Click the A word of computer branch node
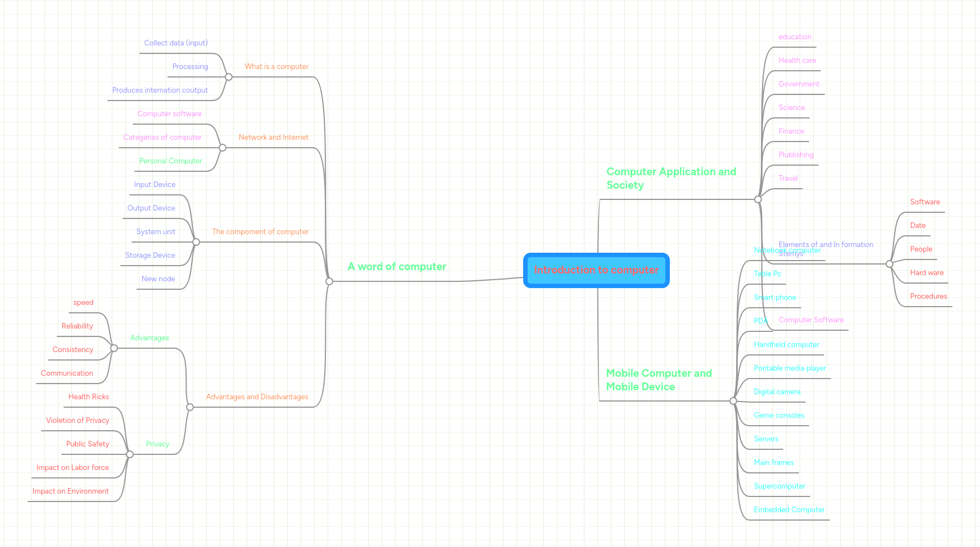 (x=397, y=266)
